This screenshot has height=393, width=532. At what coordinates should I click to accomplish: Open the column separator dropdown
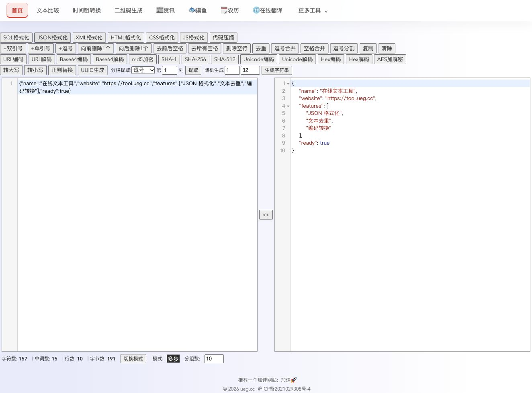(143, 70)
